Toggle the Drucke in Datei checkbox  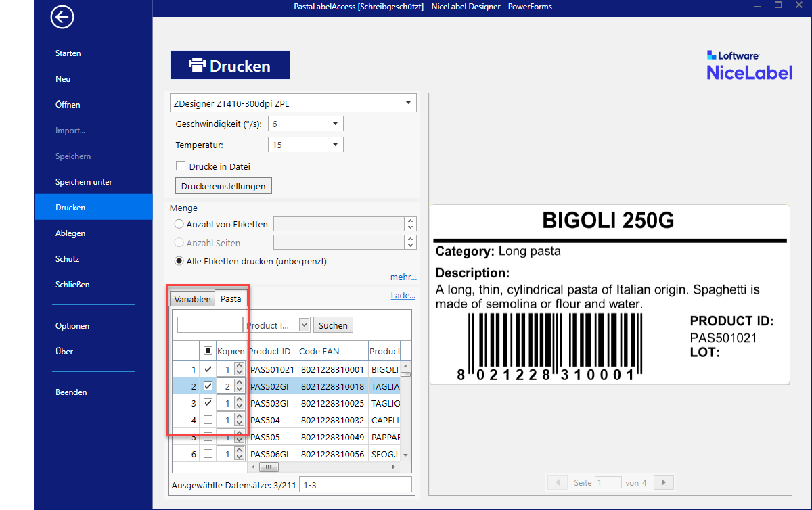click(181, 166)
